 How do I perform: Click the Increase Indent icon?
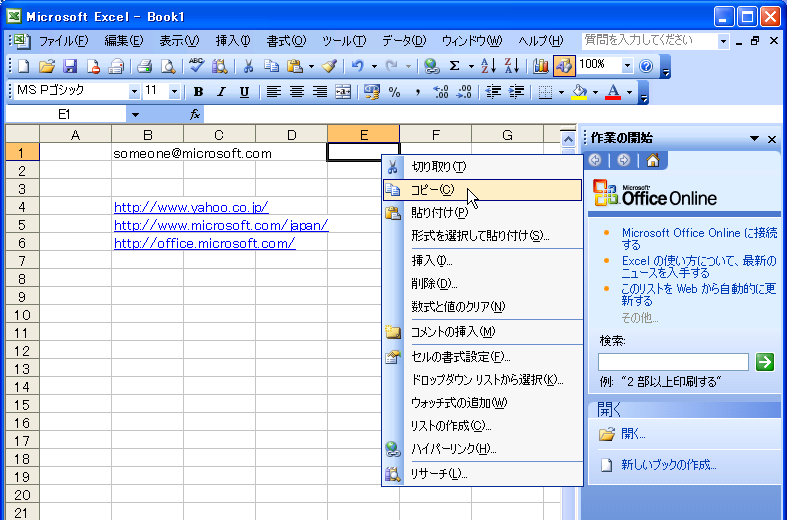[x=516, y=92]
